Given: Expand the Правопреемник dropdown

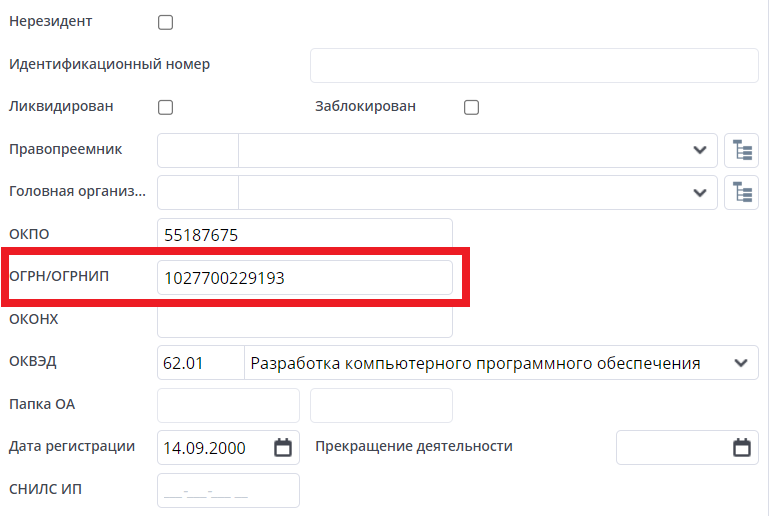Looking at the screenshot, I should click(x=699, y=150).
